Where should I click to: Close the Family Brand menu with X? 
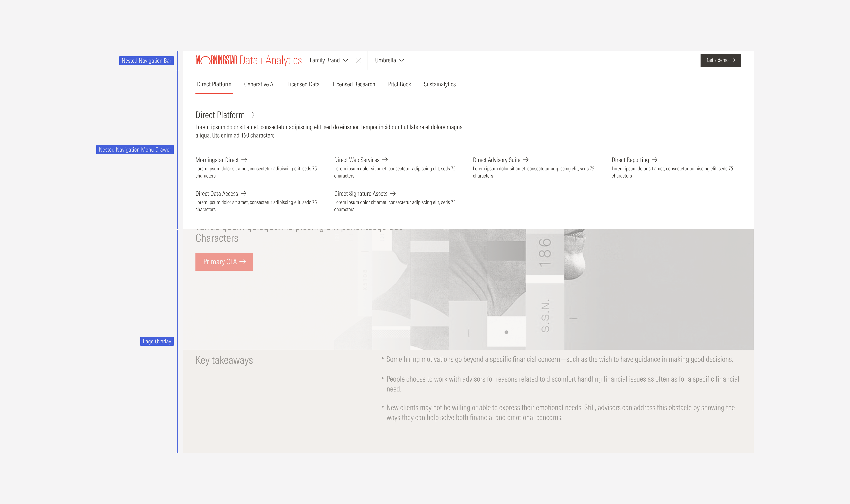[359, 60]
